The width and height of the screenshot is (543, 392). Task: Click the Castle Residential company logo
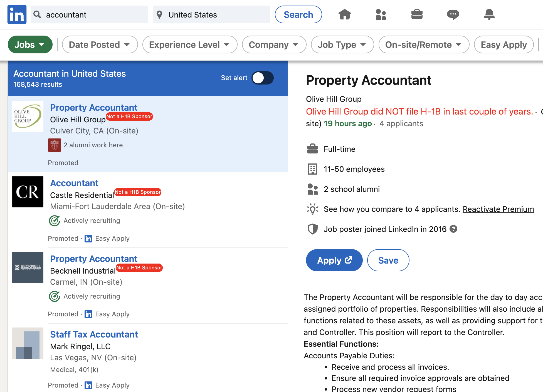click(x=28, y=192)
